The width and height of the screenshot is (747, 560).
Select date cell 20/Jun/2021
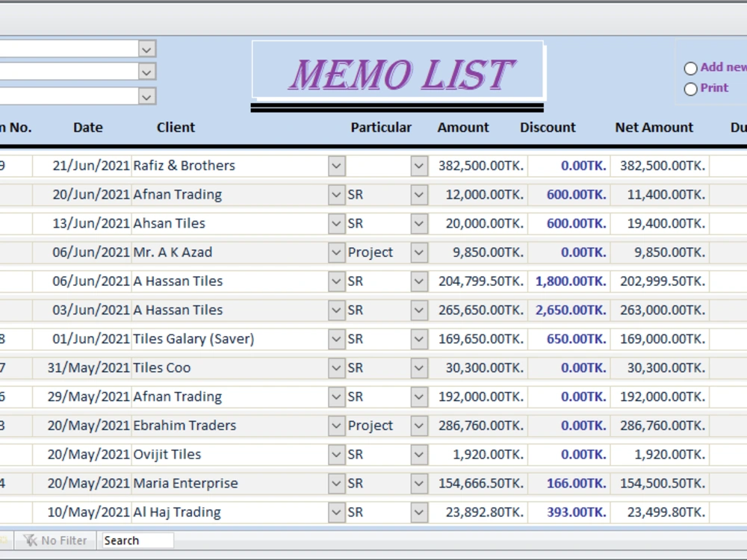(x=82, y=195)
